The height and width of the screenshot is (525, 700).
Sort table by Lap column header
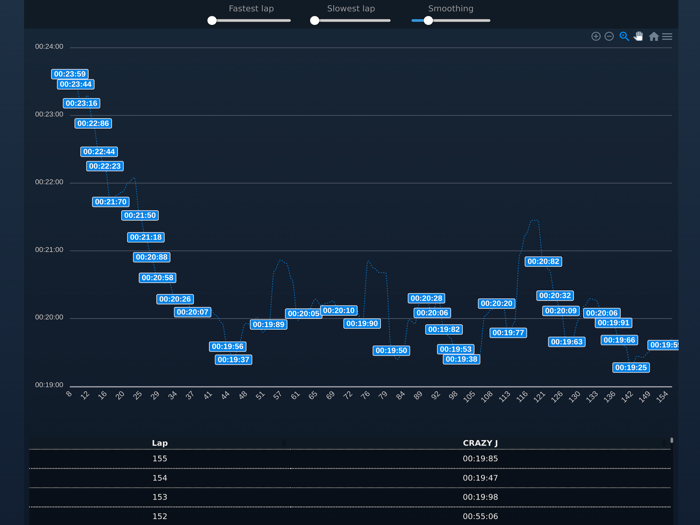(x=159, y=443)
